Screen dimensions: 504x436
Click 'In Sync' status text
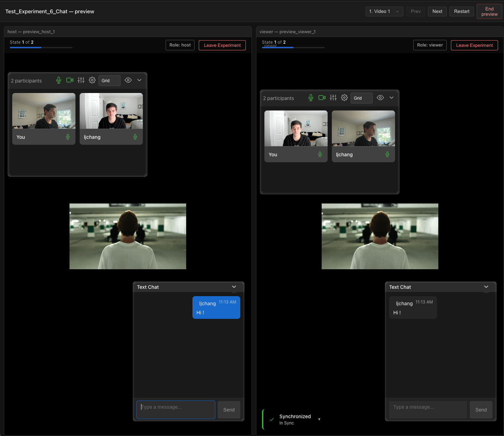pos(286,423)
